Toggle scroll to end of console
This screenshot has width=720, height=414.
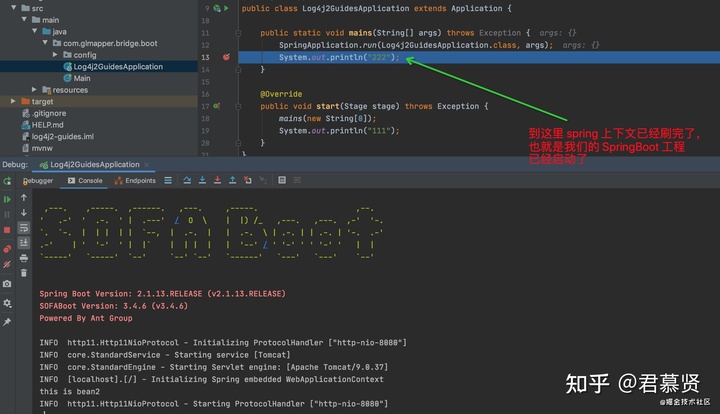[x=24, y=242]
